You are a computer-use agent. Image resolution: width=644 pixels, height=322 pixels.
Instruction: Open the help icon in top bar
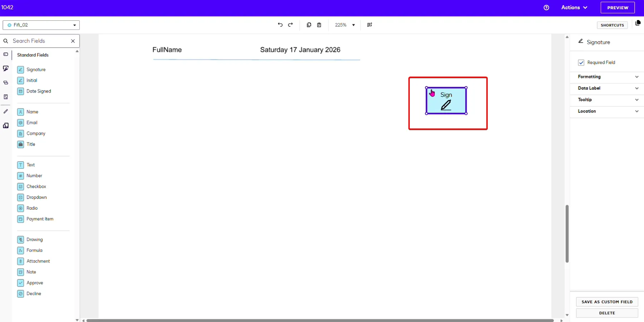546,8
